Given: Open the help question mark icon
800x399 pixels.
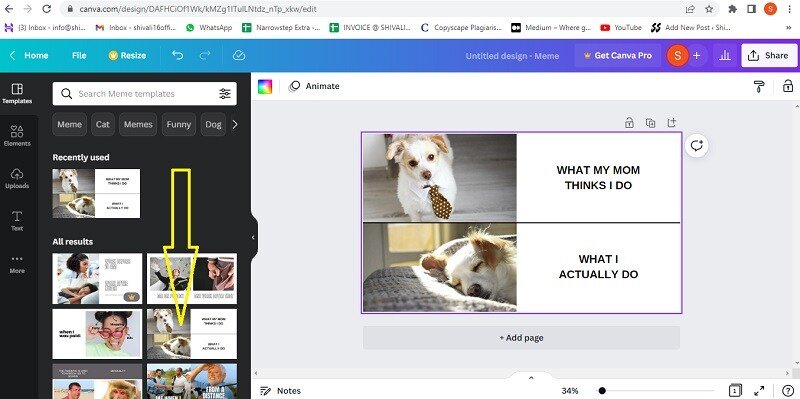Looking at the screenshot, I should [x=787, y=391].
